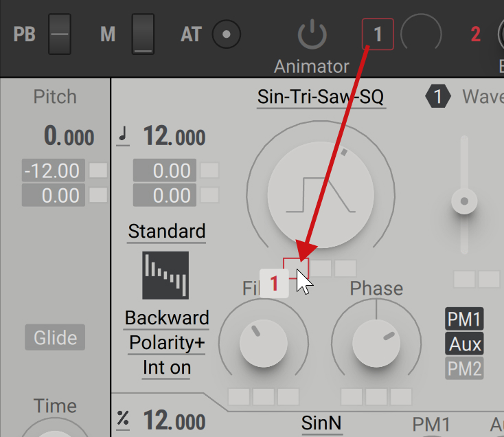Click middle modulation slot under wavetable knob
Image resolution: width=504 pixels, height=437 pixels.
tap(321, 268)
